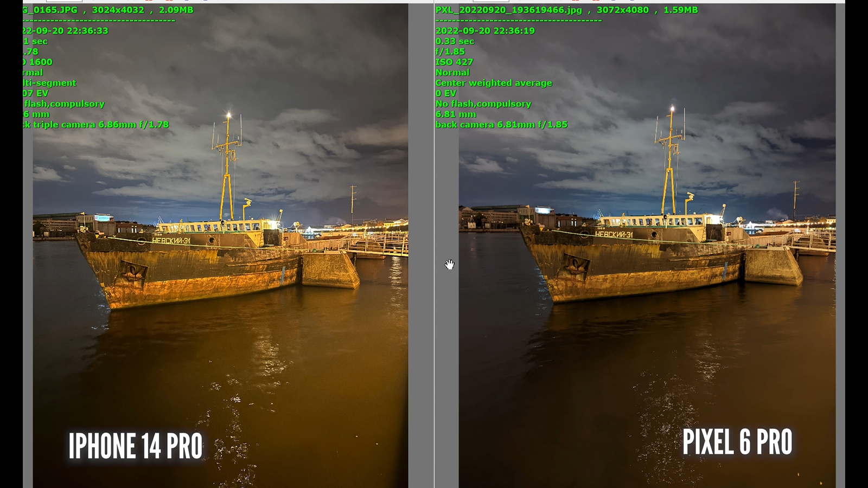Screen dimensions: 868x488
Task: Click the left pane file name G_0165.JPG
Action: click(x=50, y=10)
